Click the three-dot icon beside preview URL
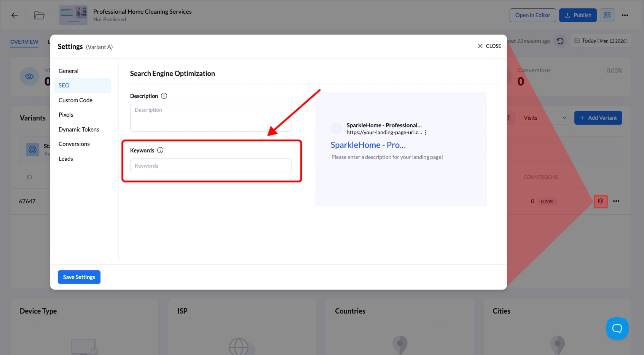The image size is (644, 355). point(425,133)
